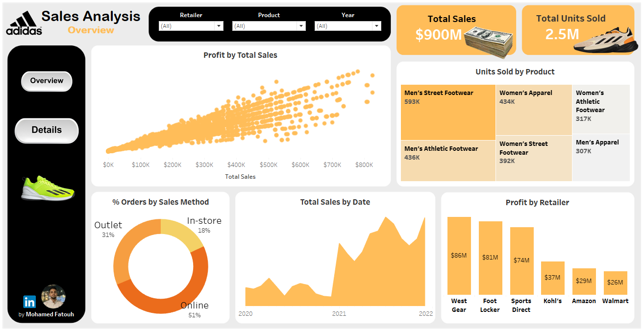Click the author profile photo
Viewport: 644px width, 331px height.
click(x=53, y=297)
